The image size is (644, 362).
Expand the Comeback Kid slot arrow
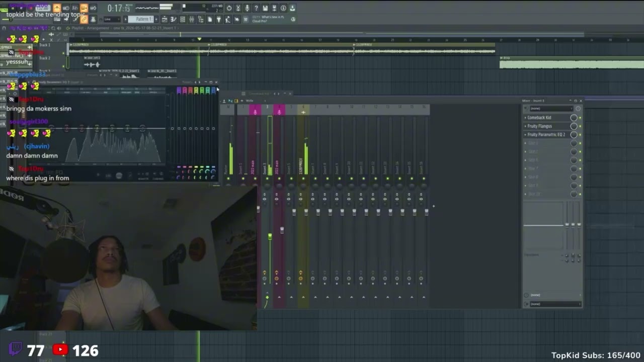click(x=525, y=118)
